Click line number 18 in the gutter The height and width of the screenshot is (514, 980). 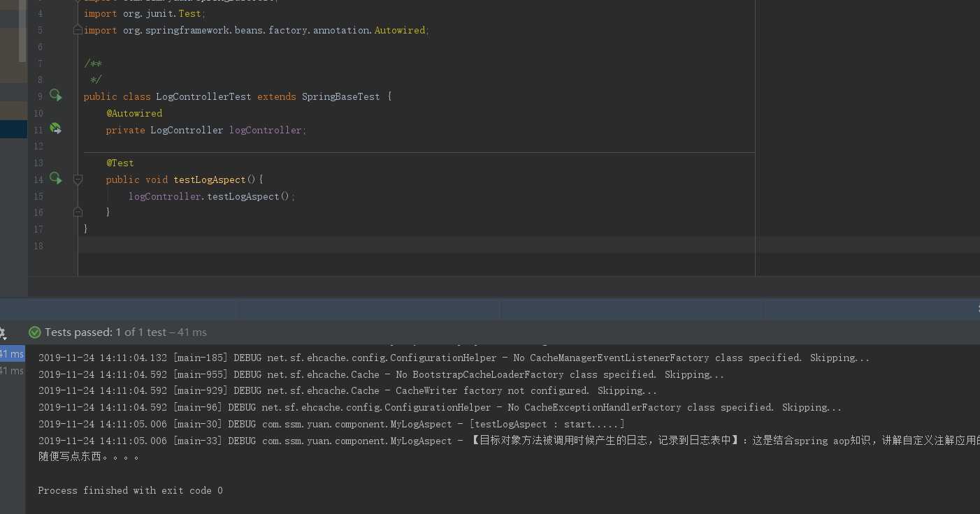tap(38, 246)
